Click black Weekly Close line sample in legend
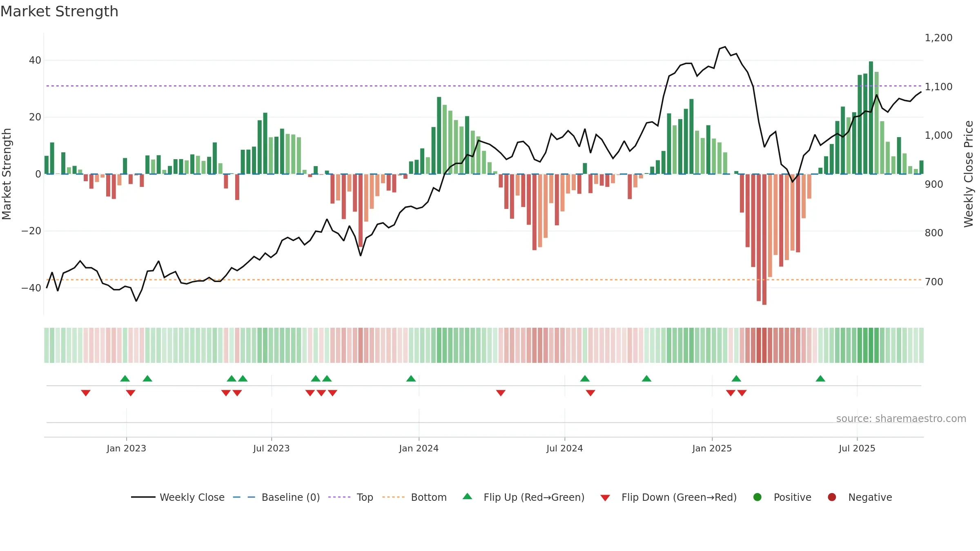The height and width of the screenshot is (551, 980). [x=143, y=497]
